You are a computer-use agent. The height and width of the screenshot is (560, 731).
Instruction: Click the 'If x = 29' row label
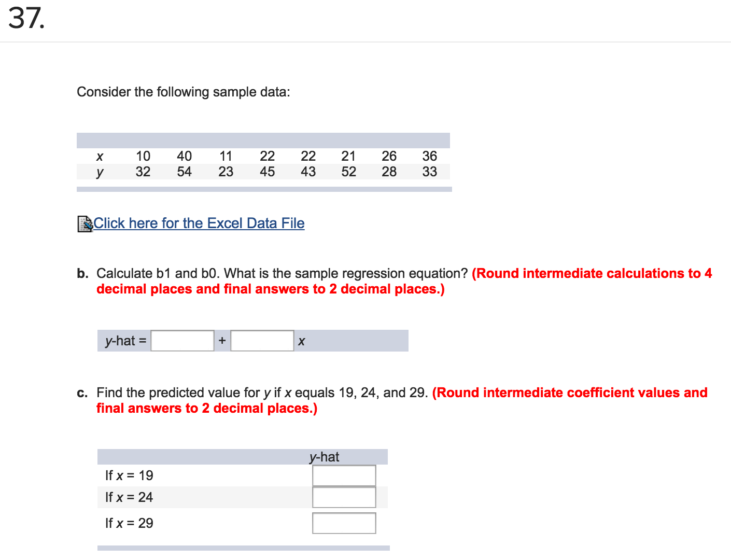(129, 523)
